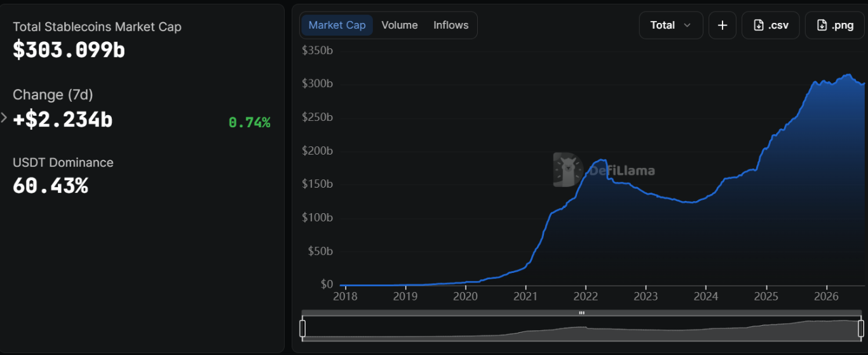The height and width of the screenshot is (355, 868).
Task: Click the Change (7d) label
Action: point(53,95)
